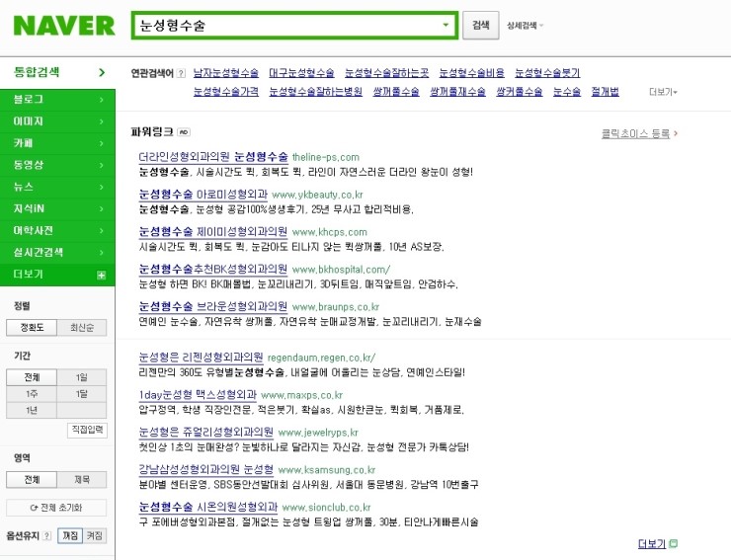Open related search 쌍커풀수술
This screenshot has height=560, width=731.
click(519, 92)
